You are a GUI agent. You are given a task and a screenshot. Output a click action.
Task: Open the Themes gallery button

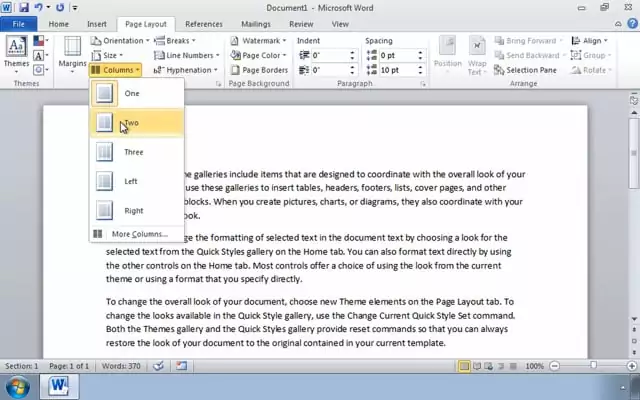(x=16, y=56)
